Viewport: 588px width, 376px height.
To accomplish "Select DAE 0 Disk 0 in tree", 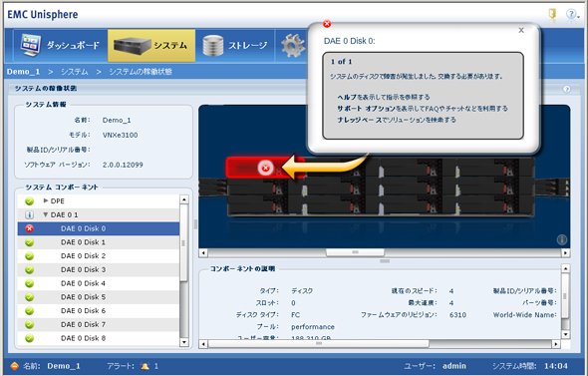I will tap(99, 228).
